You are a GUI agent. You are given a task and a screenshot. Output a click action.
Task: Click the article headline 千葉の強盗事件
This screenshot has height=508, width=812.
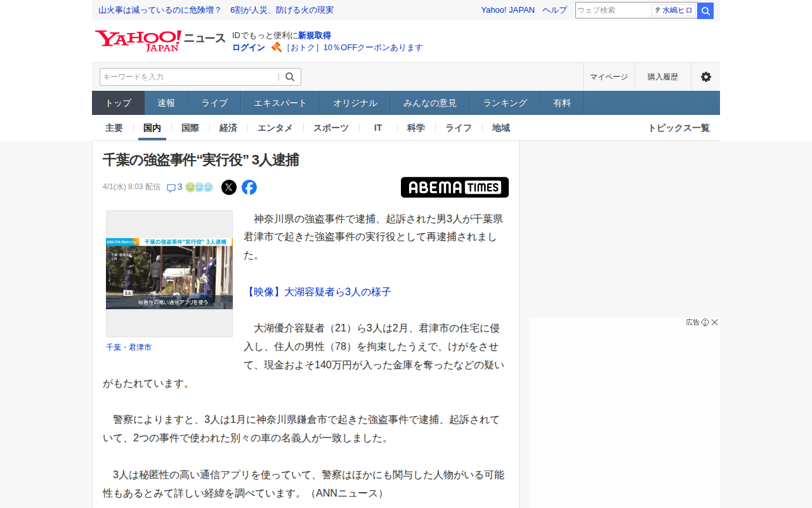pos(201,160)
